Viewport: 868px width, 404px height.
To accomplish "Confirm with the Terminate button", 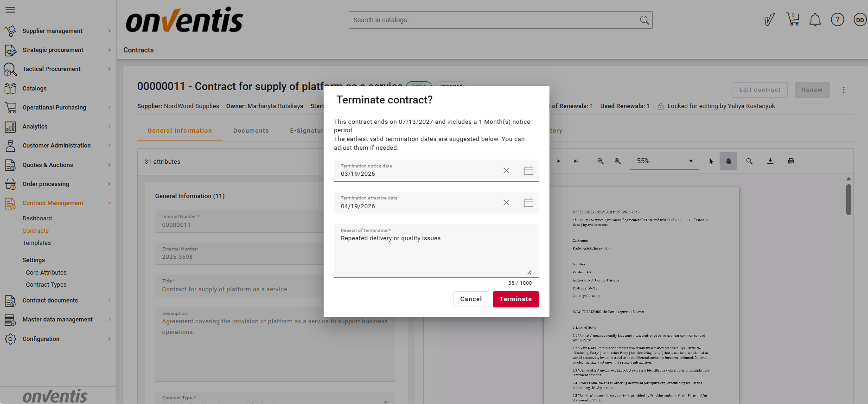I will (516, 299).
